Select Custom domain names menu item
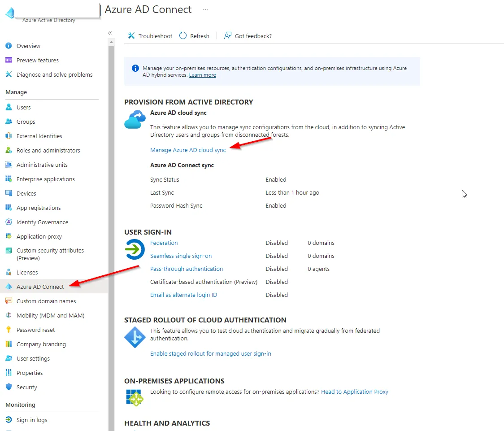 coord(54,301)
